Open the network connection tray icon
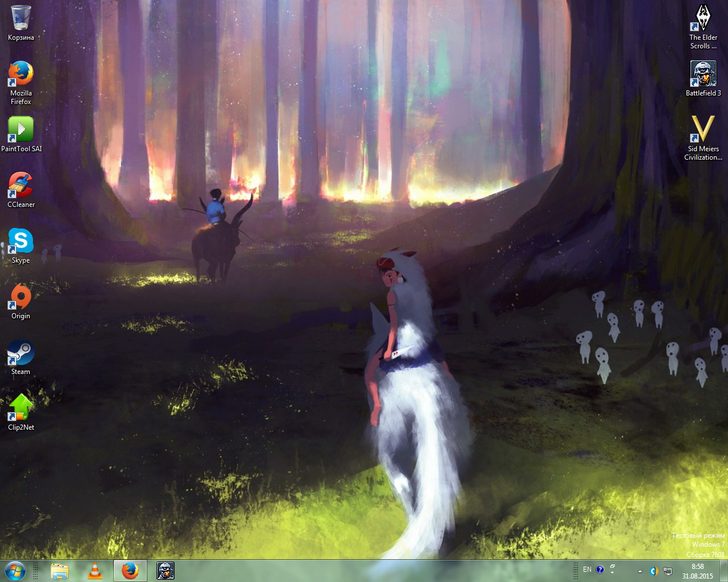The width and height of the screenshot is (728, 582). coord(668,571)
